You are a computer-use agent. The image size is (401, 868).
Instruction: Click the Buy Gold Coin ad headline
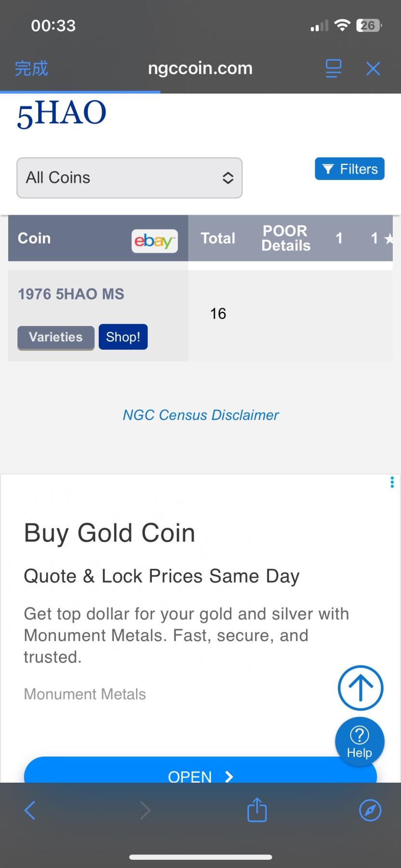(x=109, y=533)
